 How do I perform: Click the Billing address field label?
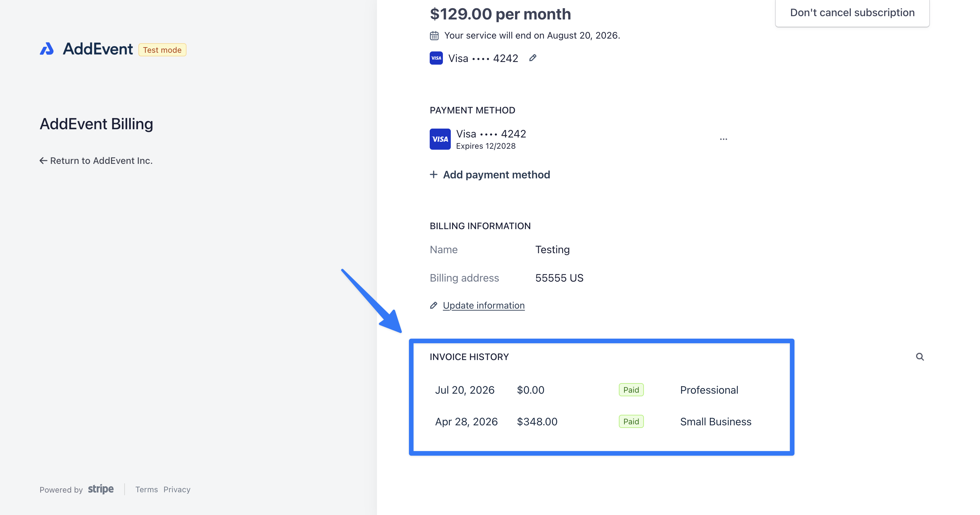(464, 278)
